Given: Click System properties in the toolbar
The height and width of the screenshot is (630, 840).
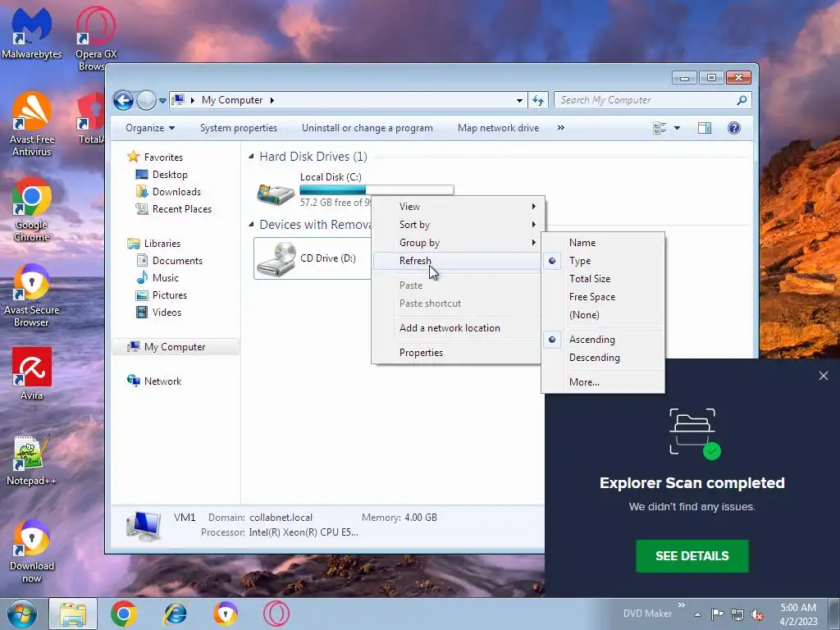Looking at the screenshot, I should 239,128.
